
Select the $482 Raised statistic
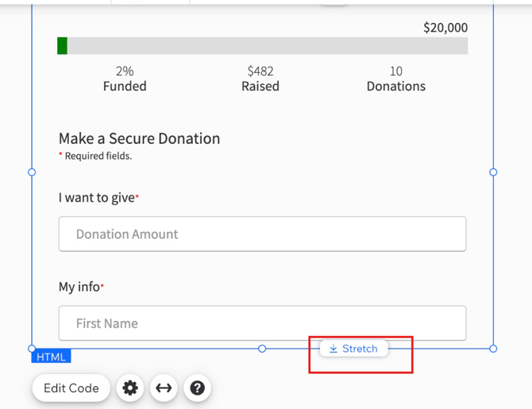[x=260, y=79]
